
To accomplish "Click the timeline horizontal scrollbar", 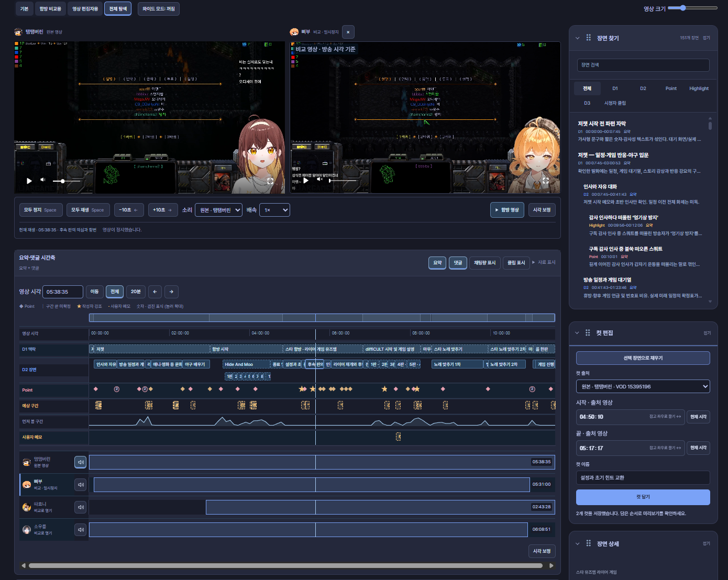I will click(x=285, y=565).
